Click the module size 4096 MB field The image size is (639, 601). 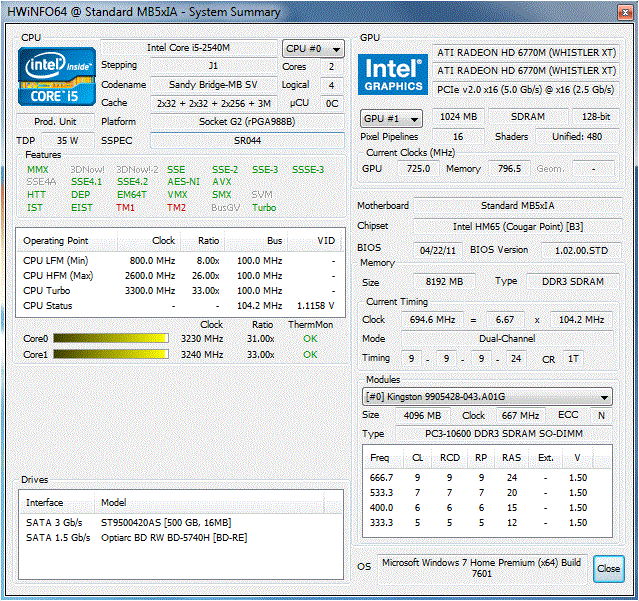[x=423, y=416]
